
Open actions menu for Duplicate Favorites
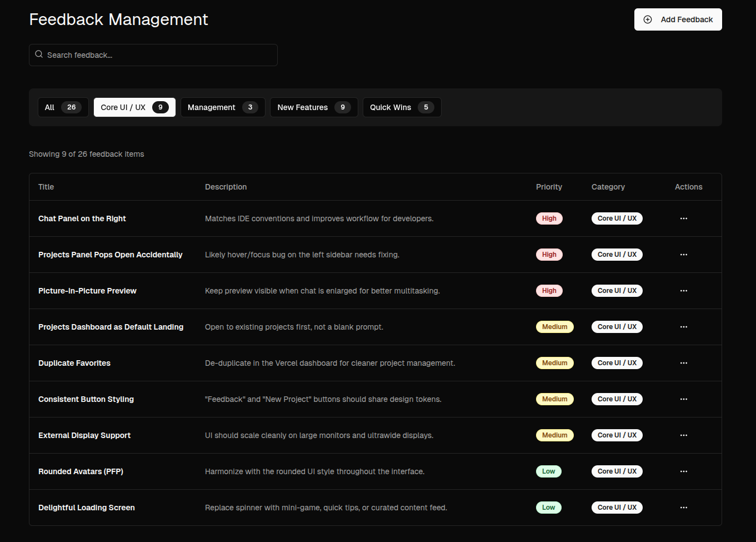point(683,362)
